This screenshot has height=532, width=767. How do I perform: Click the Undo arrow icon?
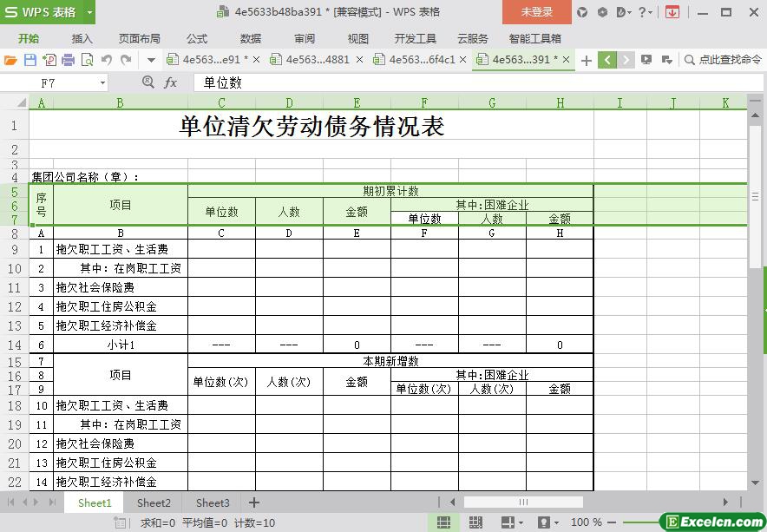[106, 60]
